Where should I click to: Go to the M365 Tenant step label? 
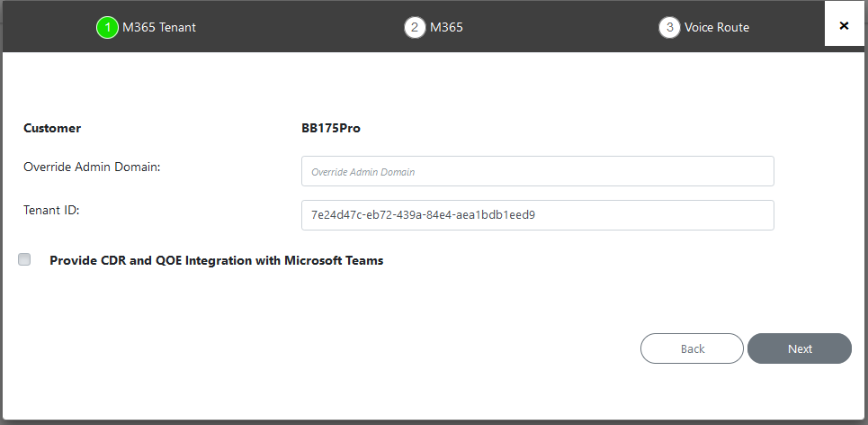[x=159, y=27]
